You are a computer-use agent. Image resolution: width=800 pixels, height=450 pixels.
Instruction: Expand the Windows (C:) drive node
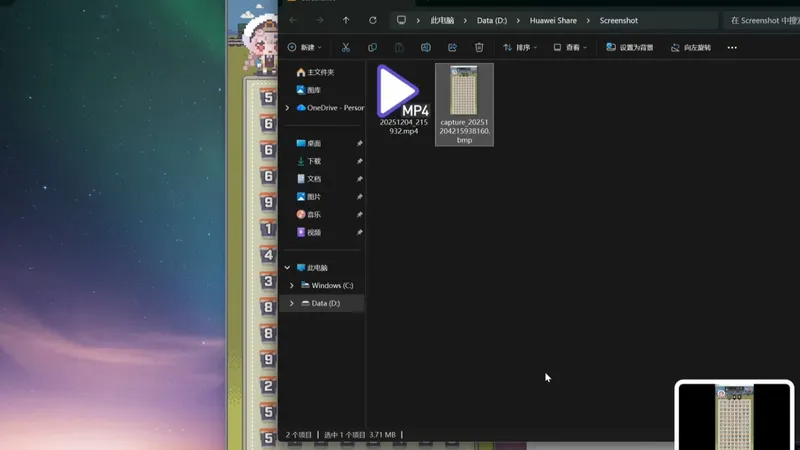(x=292, y=286)
